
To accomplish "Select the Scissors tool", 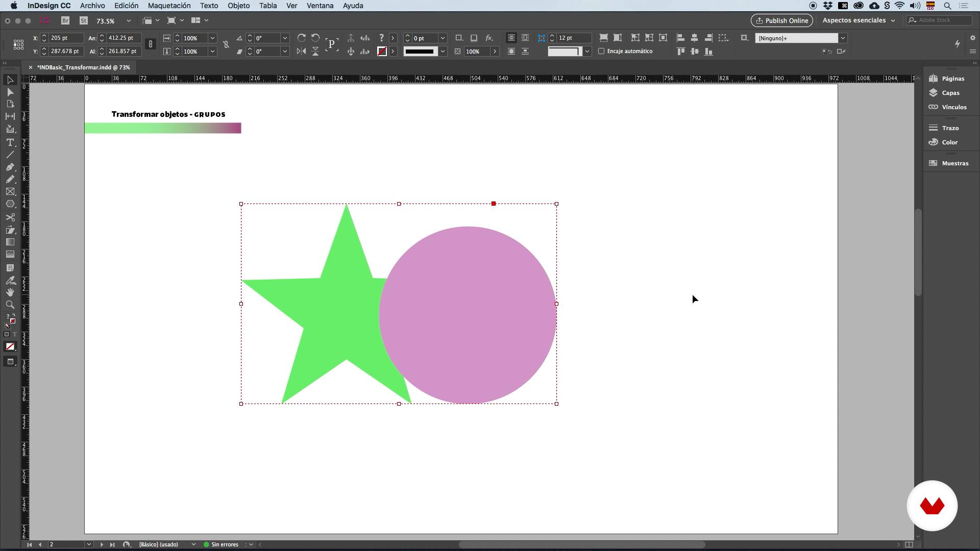I will pyautogui.click(x=10, y=217).
